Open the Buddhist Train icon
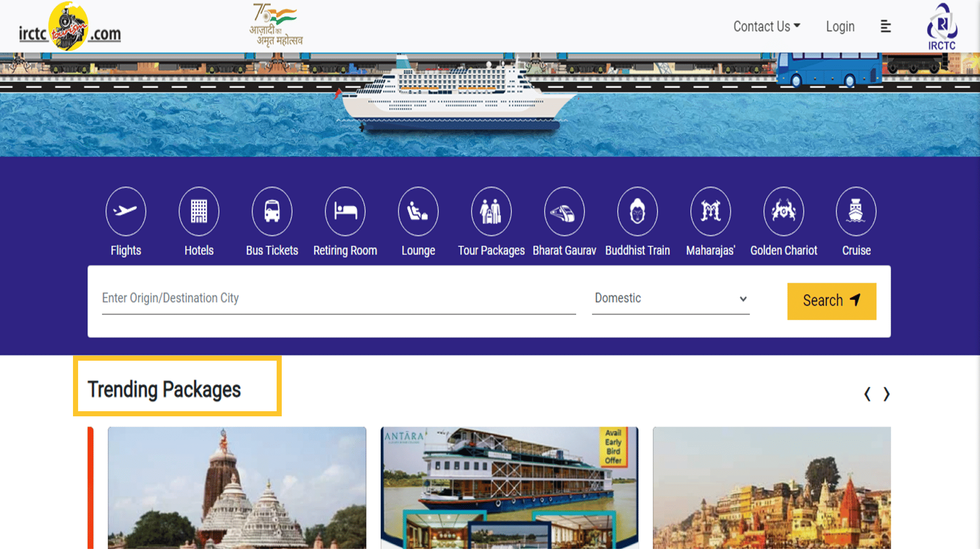This screenshot has height=551, width=980. coord(638,211)
